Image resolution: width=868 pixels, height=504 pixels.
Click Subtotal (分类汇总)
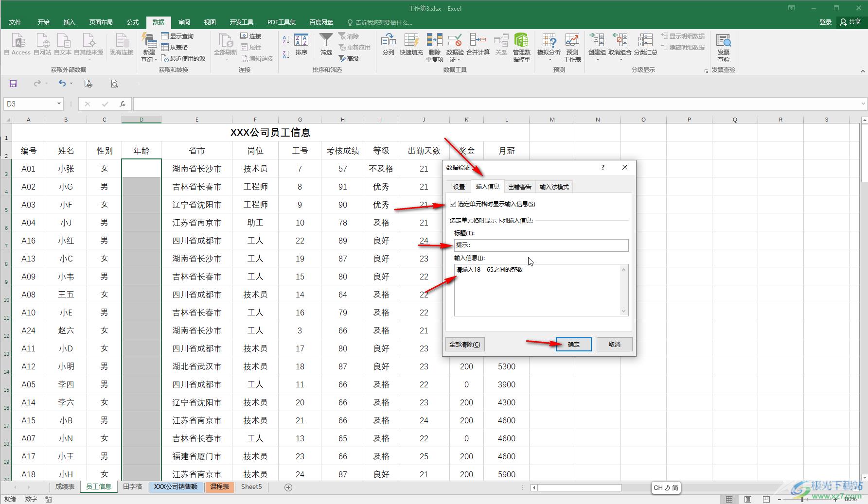[645, 44]
